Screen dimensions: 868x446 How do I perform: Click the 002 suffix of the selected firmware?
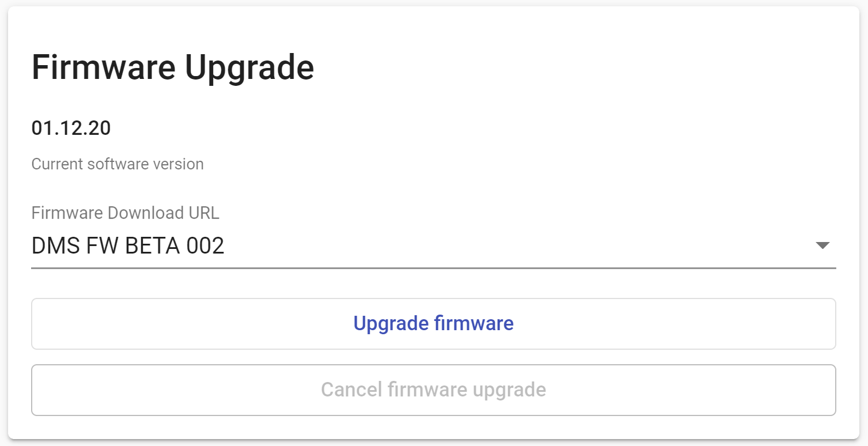[205, 246]
